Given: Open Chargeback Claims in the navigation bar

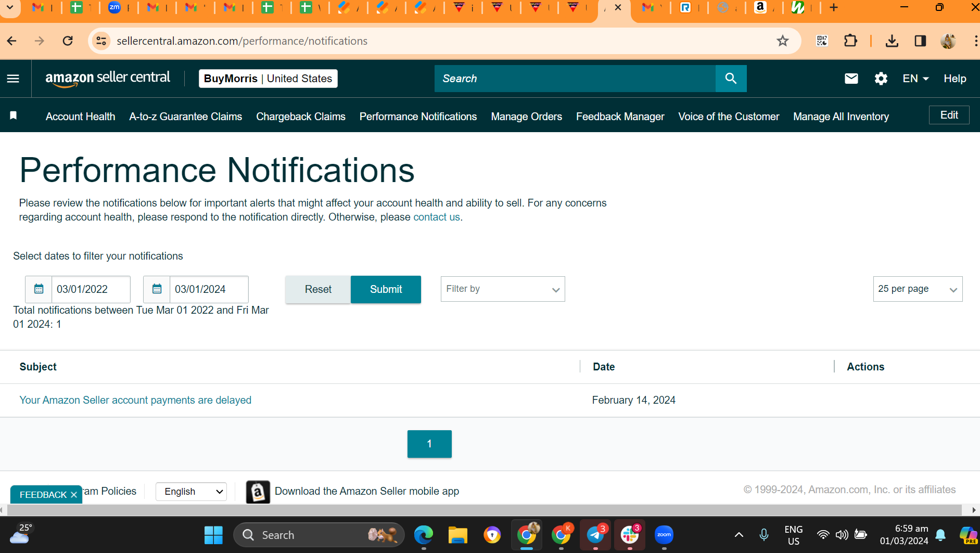Looking at the screenshot, I should [x=301, y=117].
